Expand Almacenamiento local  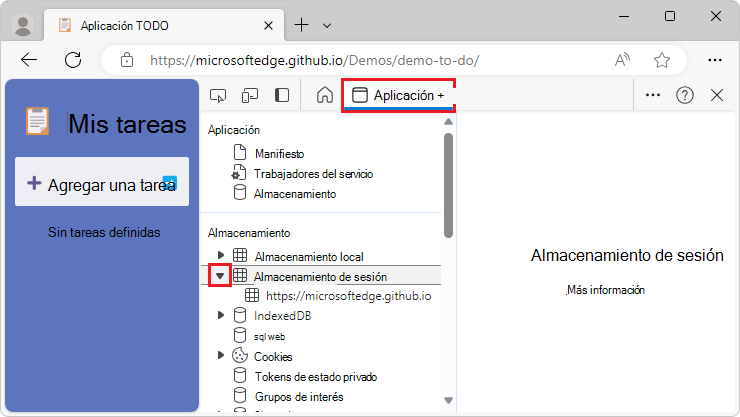coord(220,255)
